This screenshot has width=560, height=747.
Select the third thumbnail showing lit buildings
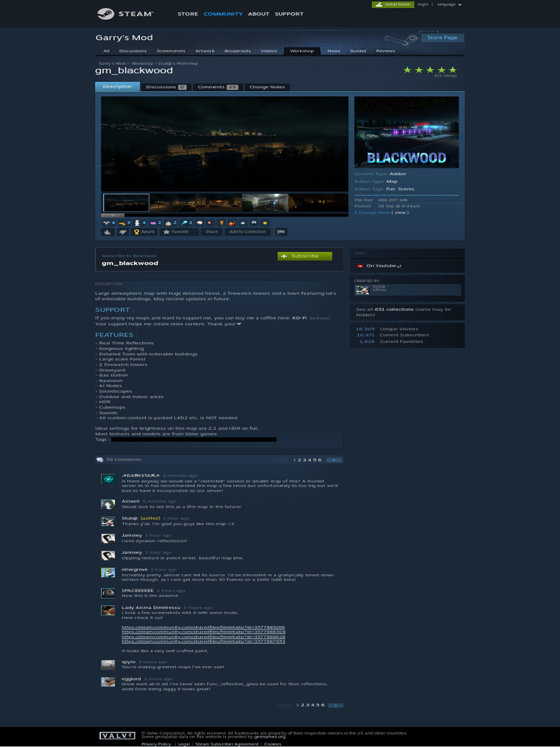(219, 203)
